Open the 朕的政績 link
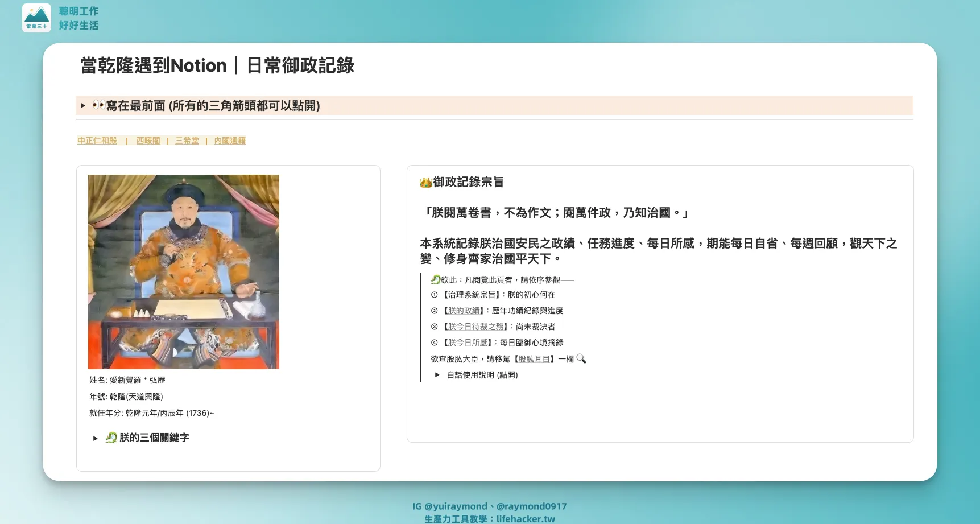 [464, 311]
